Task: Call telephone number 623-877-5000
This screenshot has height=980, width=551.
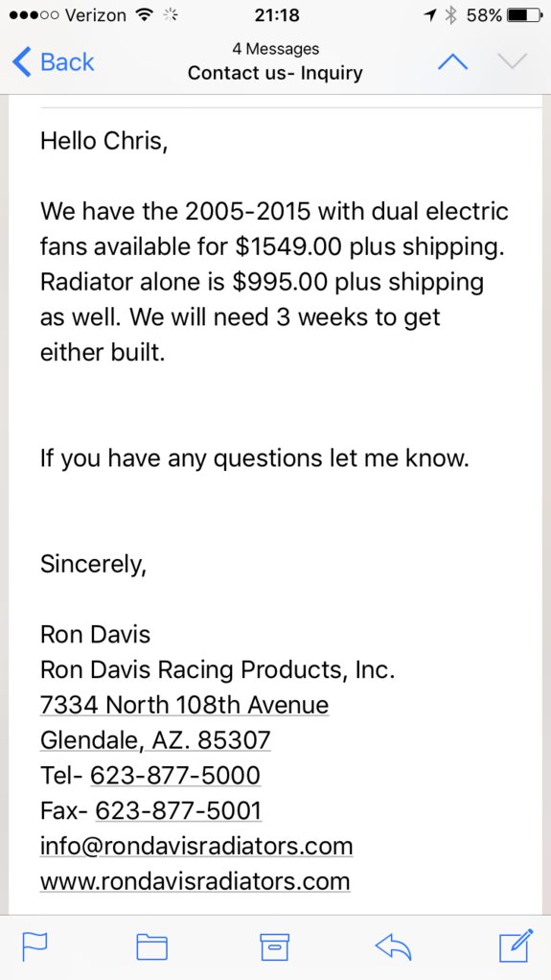Action: 175,775
